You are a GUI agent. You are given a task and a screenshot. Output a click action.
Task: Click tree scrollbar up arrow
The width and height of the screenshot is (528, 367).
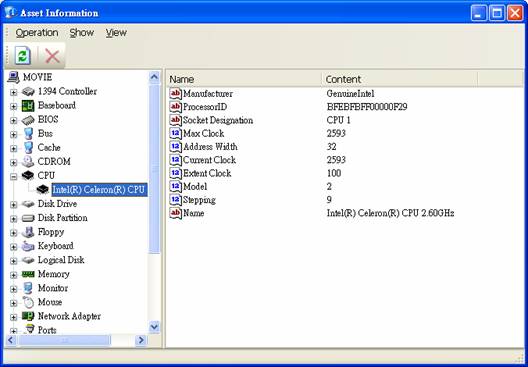click(154, 77)
